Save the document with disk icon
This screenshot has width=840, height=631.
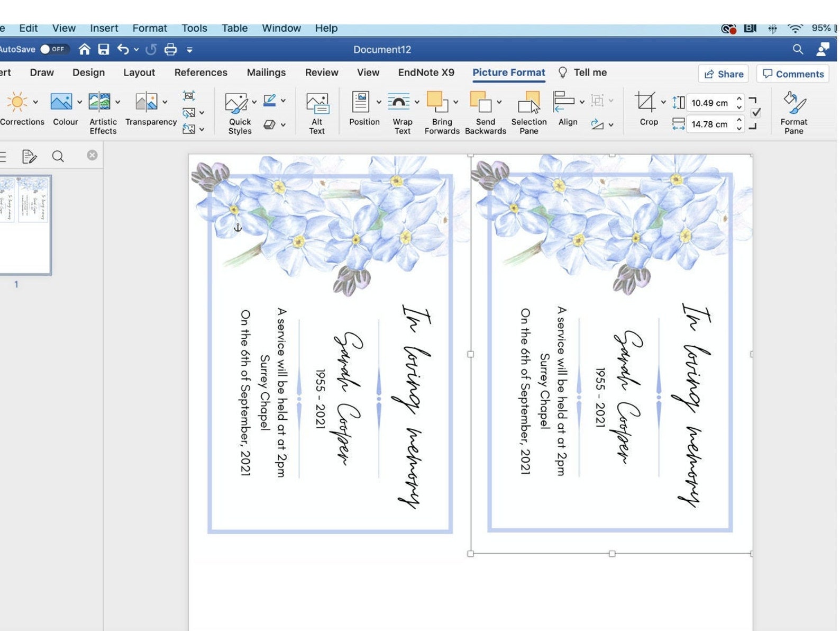pos(104,49)
